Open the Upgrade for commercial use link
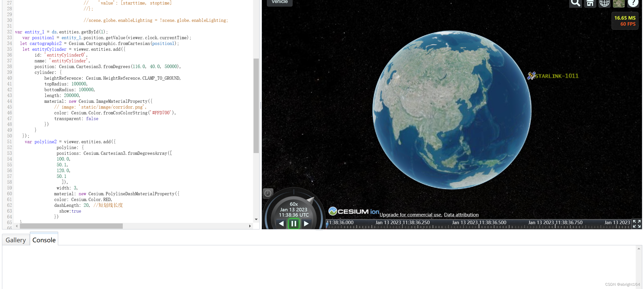 coord(410,215)
